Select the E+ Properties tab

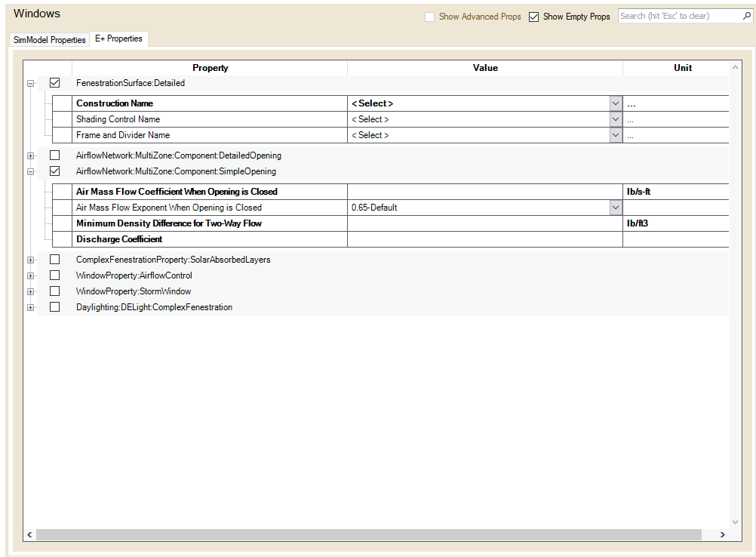118,38
